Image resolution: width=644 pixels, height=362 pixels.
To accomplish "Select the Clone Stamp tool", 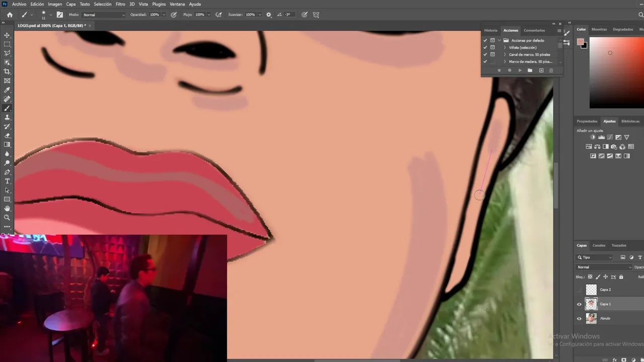I will point(7,117).
